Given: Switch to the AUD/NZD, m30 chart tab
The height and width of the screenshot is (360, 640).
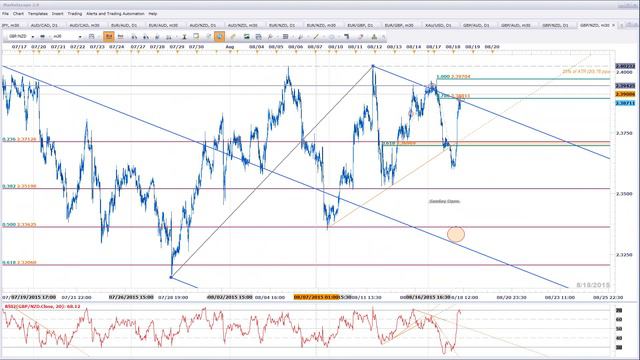Looking at the screenshot, I should (x=242, y=25).
